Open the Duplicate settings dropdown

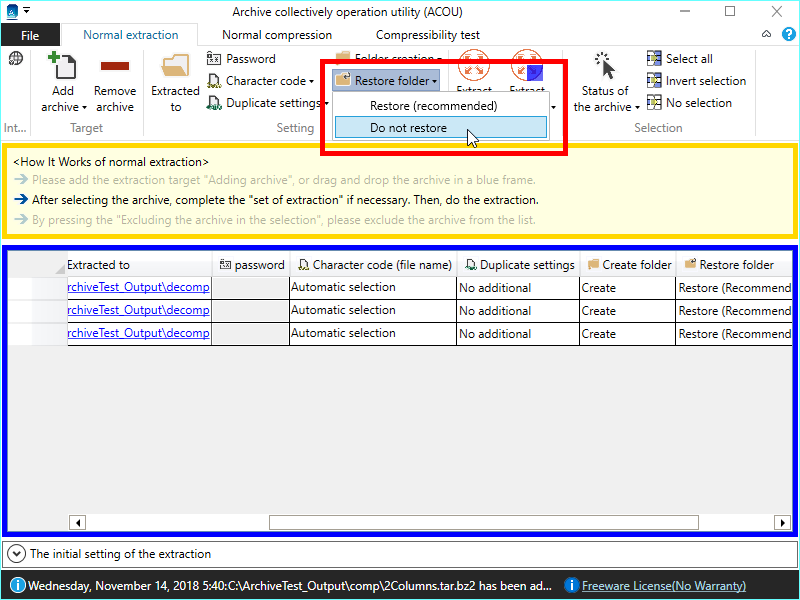click(x=268, y=103)
